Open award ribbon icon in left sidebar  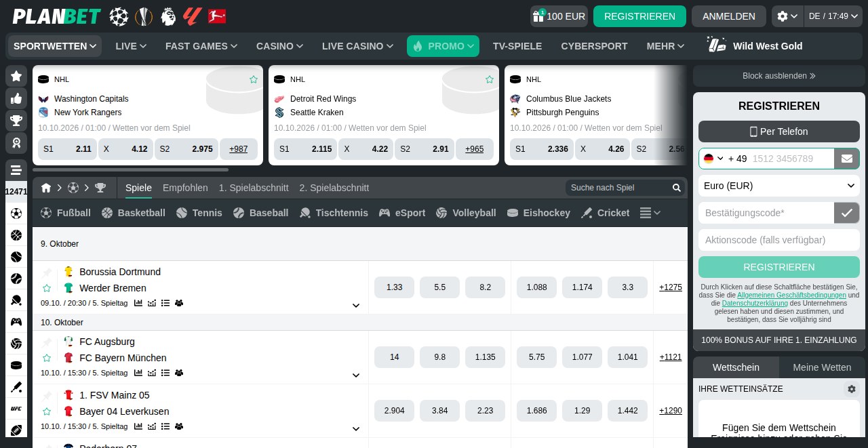click(16, 142)
